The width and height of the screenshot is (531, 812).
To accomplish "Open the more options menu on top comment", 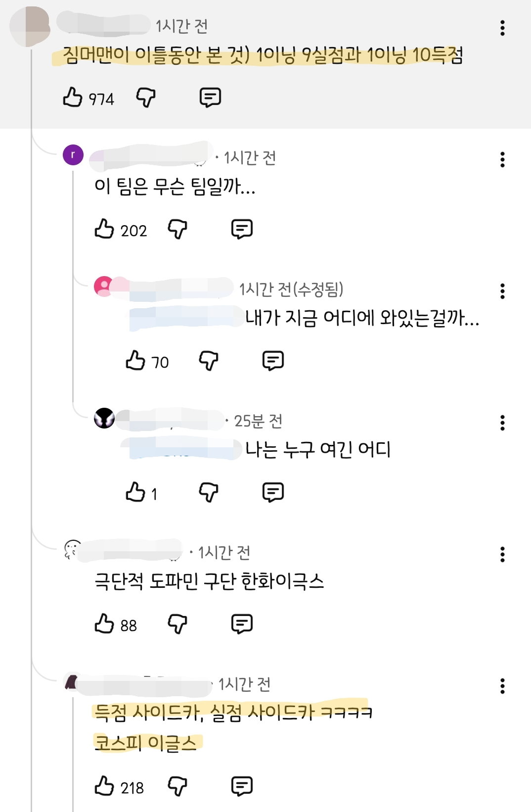I will (502, 28).
